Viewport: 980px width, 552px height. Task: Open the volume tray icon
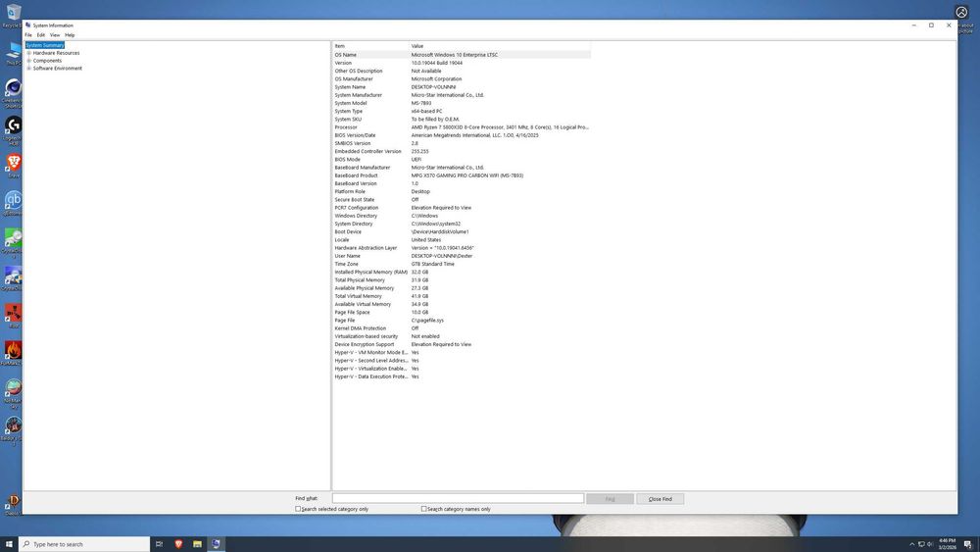[x=930, y=544]
